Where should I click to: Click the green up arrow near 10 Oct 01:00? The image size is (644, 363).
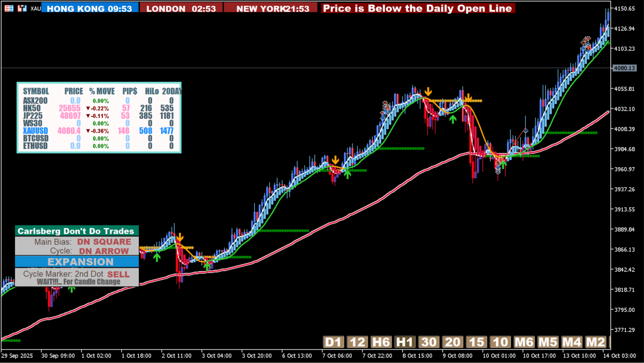(x=503, y=164)
